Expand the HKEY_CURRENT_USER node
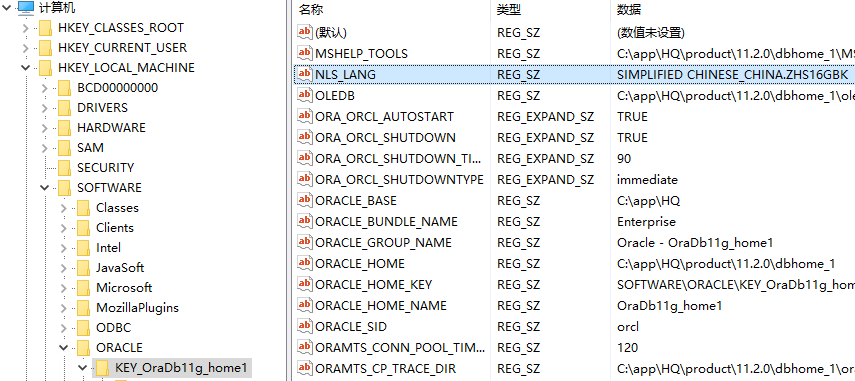Viewport: 855px width, 381px height. [26, 48]
